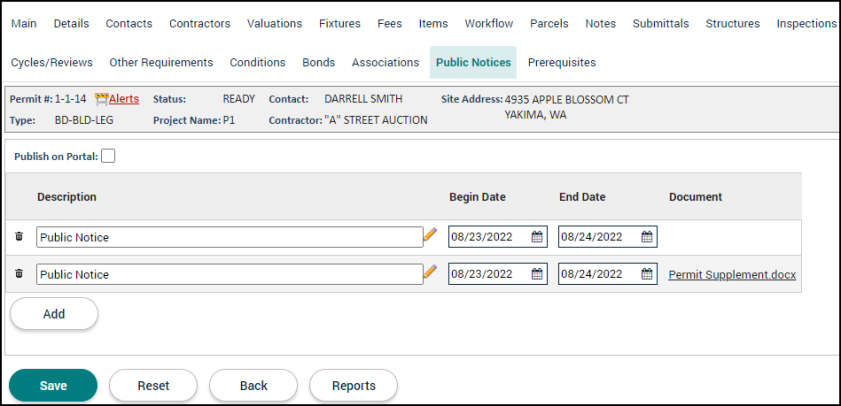
Task: Click the first row's 08/23/2022 Begin Date field
Action: coord(498,237)
